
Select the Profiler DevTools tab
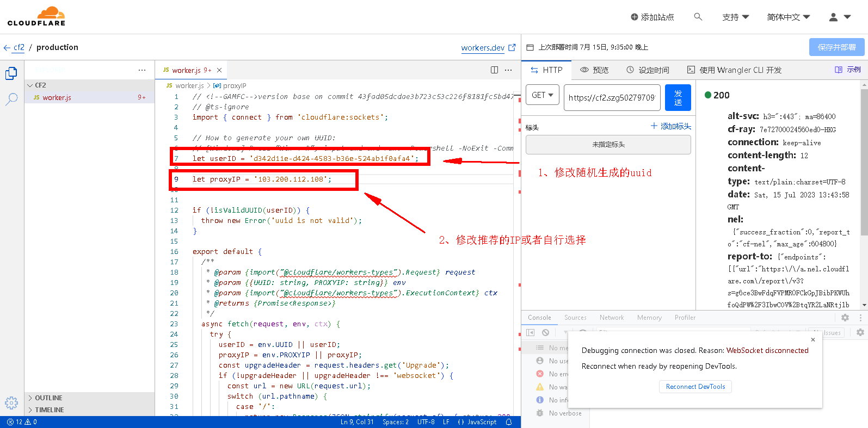coord(685,318)
